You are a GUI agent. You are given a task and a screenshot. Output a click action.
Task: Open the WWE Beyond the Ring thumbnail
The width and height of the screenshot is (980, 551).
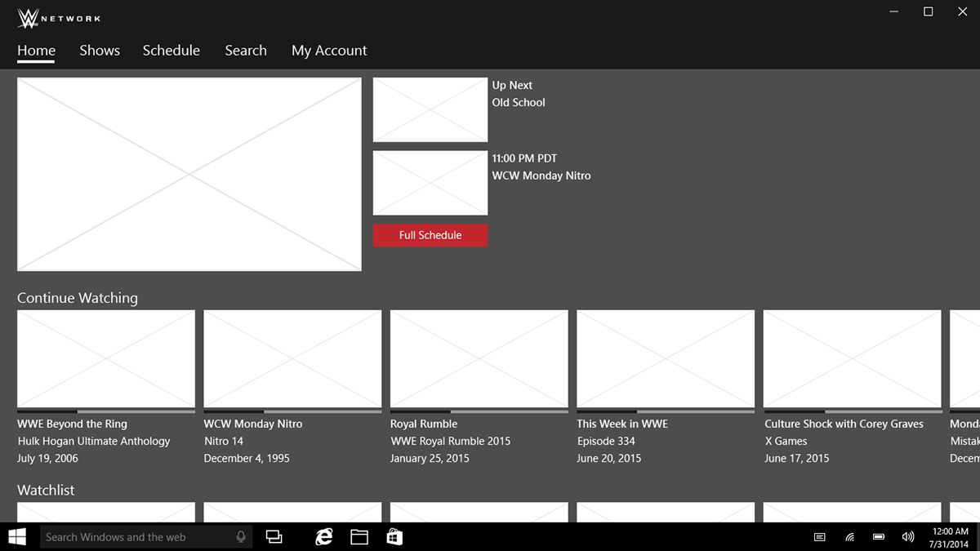coord(106,358)
